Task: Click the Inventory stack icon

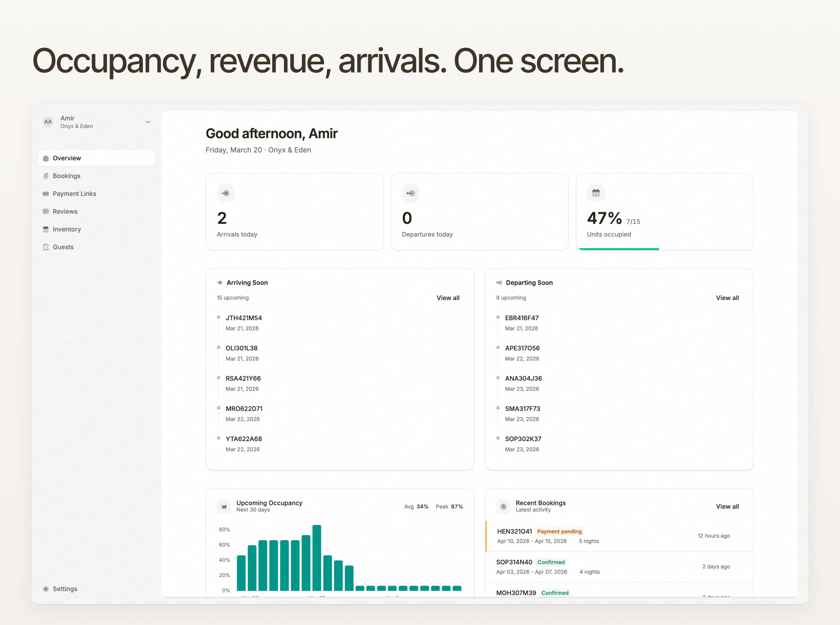Action: (46, 229)
